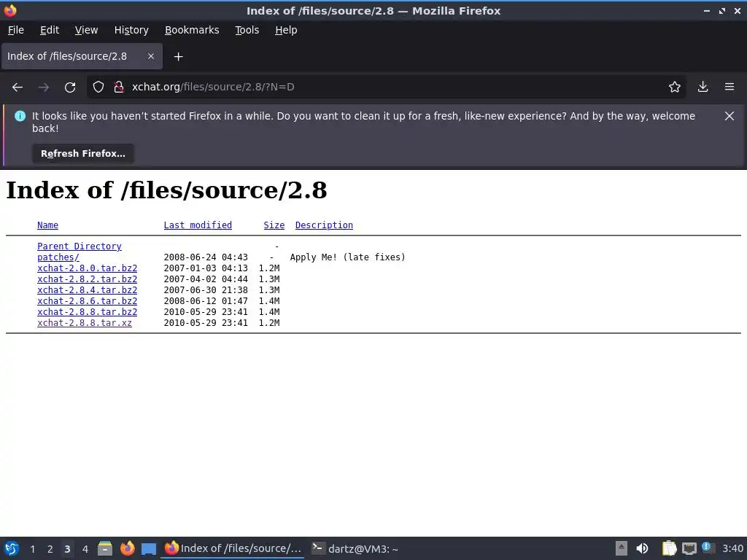
Task: Open a new tab with the plus button
Action: click(x=178, y=57)
